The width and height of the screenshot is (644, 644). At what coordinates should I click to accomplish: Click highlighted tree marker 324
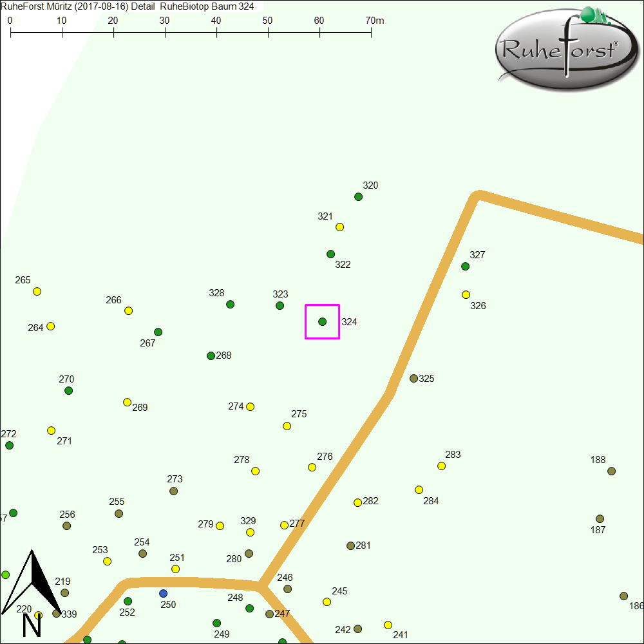323,321
